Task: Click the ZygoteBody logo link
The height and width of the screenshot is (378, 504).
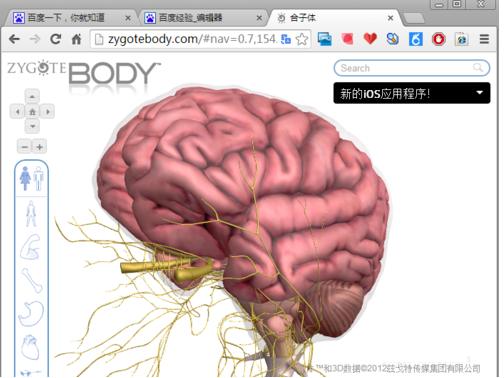Action: (83, 73)
